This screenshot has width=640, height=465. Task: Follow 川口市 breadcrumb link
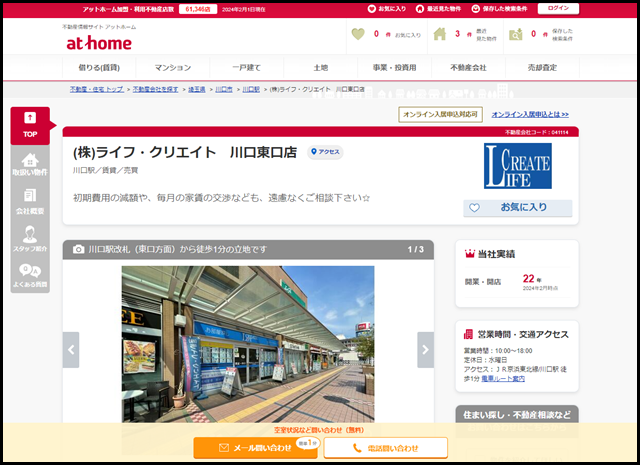224,89
